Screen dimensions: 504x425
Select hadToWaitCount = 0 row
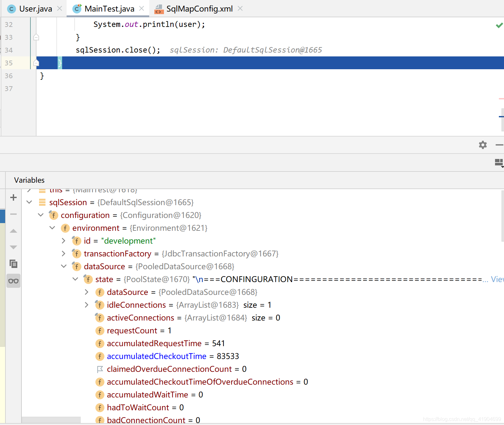(263, 407)
